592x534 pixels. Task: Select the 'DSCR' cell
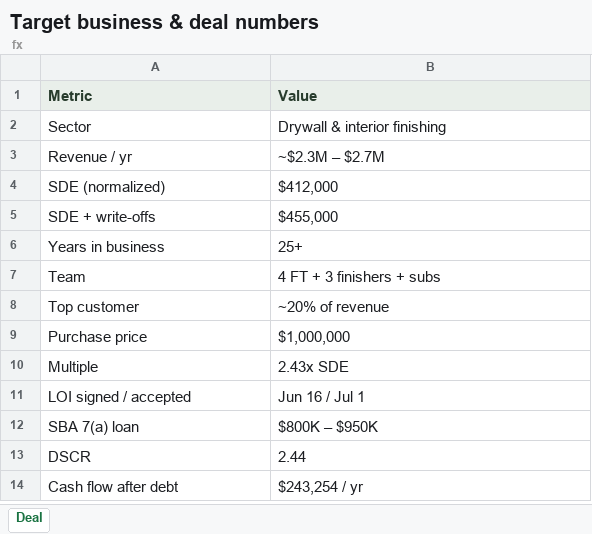(x=156, y=456)
